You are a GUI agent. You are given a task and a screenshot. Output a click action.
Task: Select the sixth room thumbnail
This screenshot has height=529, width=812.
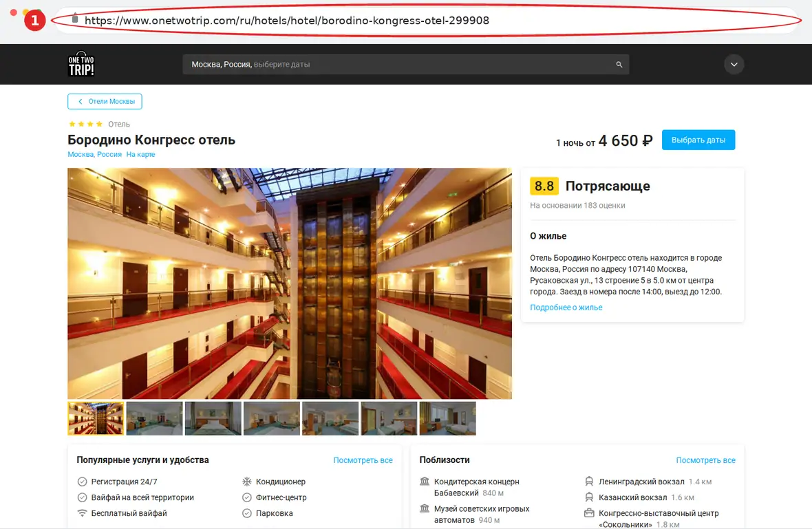pos(389,418)
